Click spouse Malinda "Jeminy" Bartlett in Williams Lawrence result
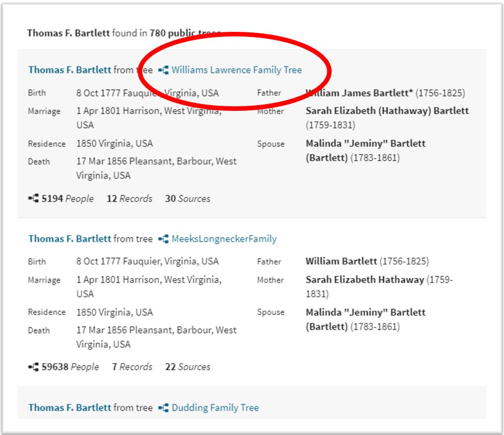 click(x=365, y=143)
